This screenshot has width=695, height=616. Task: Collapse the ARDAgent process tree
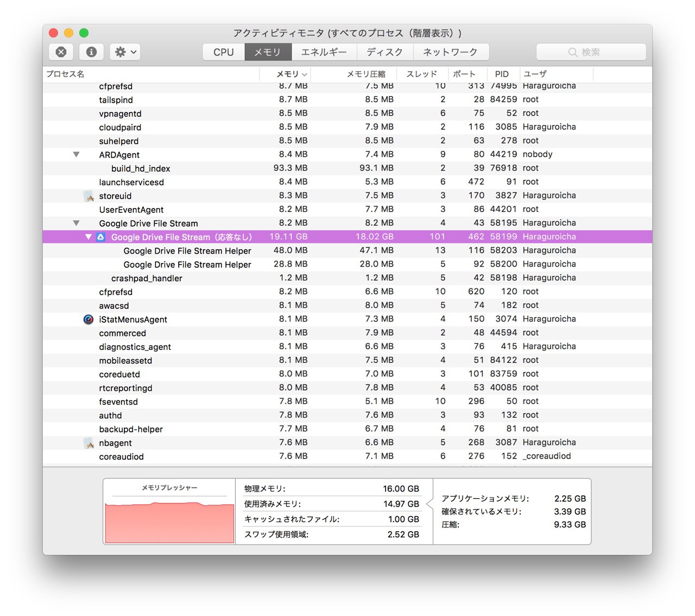tap(77, 155)
